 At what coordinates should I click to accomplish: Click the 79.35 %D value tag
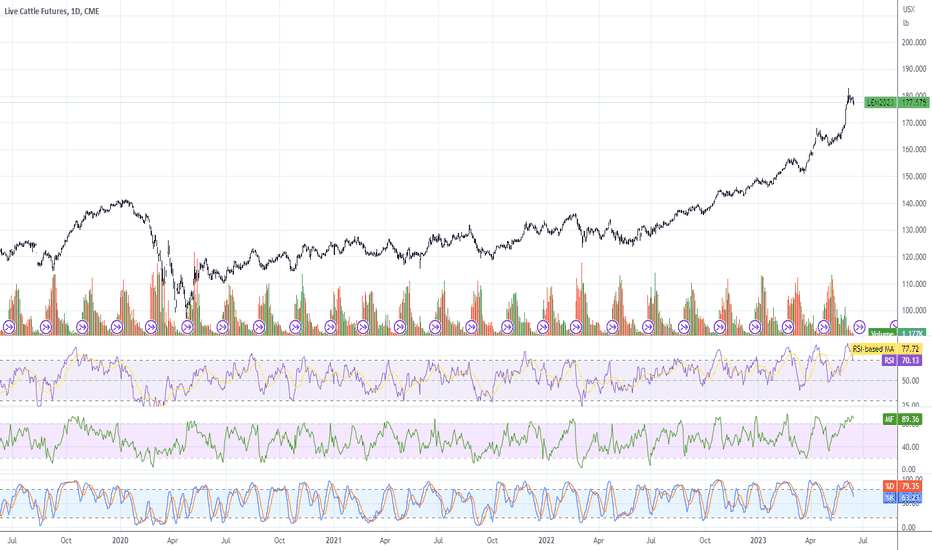click(910, 486)
